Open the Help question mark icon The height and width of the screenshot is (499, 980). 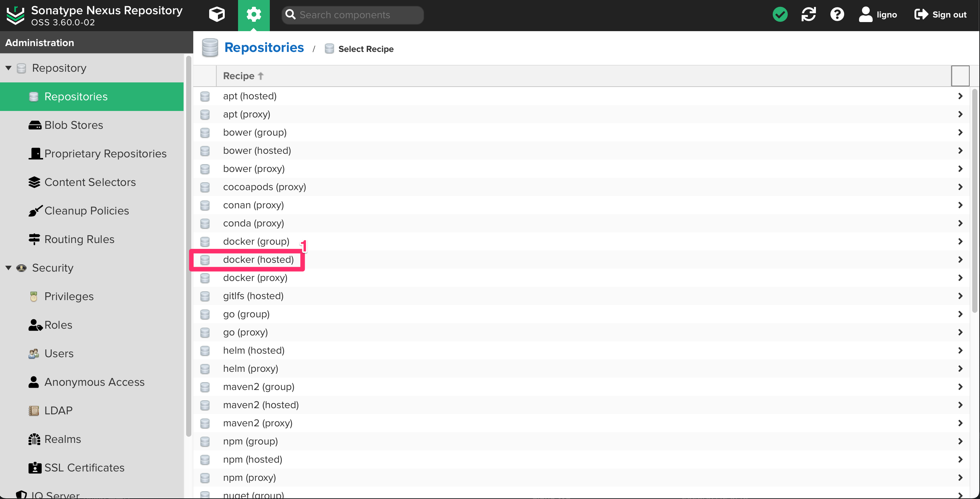click(837, 15)
